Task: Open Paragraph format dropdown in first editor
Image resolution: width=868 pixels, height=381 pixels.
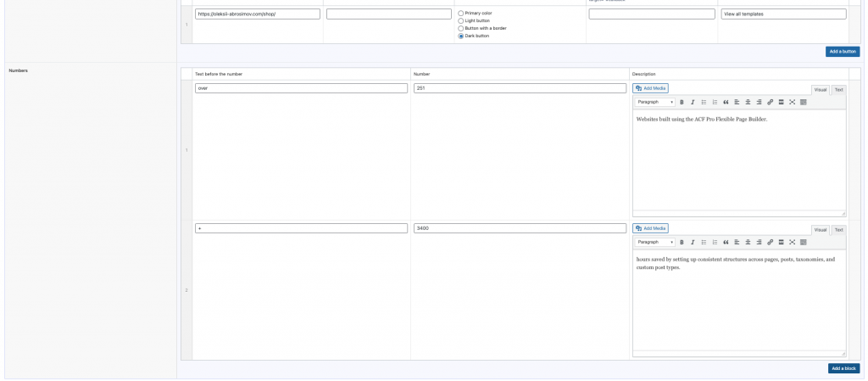Action: [x=655, y=103]
